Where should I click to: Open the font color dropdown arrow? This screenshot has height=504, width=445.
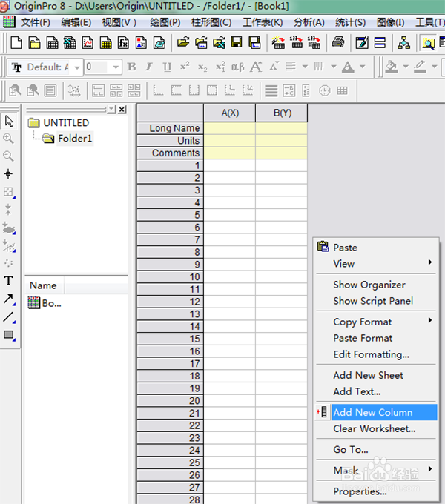tap(363, 67)
